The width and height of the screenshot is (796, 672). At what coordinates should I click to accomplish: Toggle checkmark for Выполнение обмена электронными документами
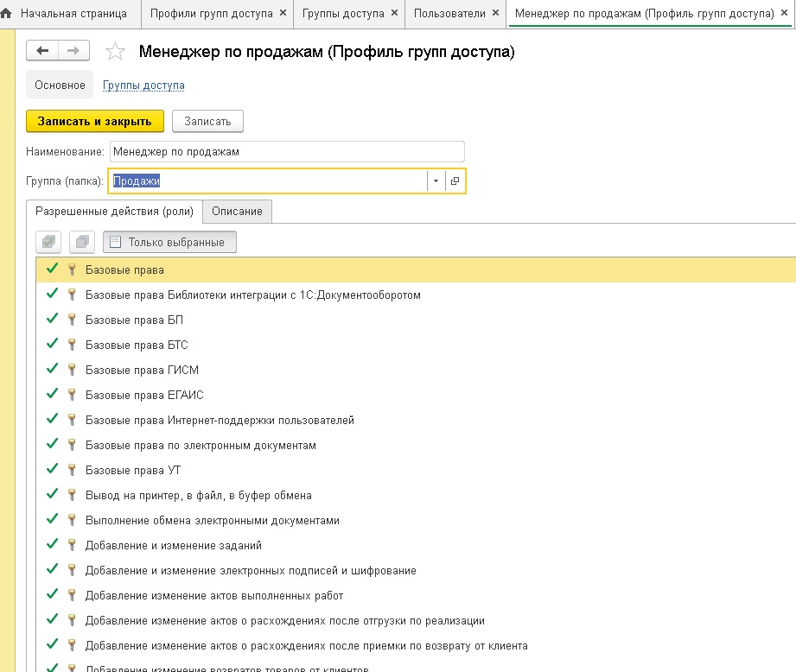[x=52, y=519]
